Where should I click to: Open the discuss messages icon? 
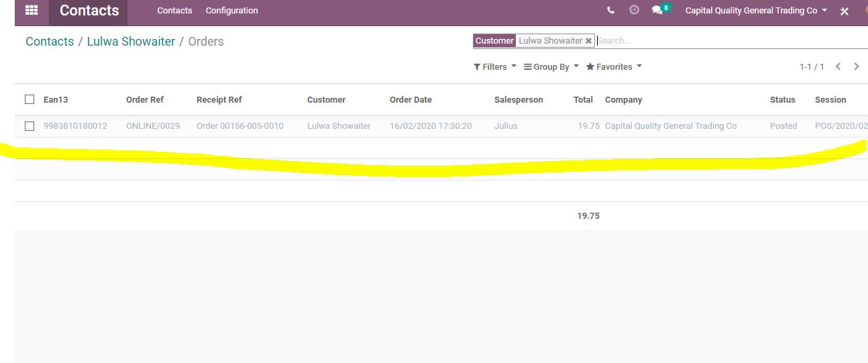(x=658, y=11)
